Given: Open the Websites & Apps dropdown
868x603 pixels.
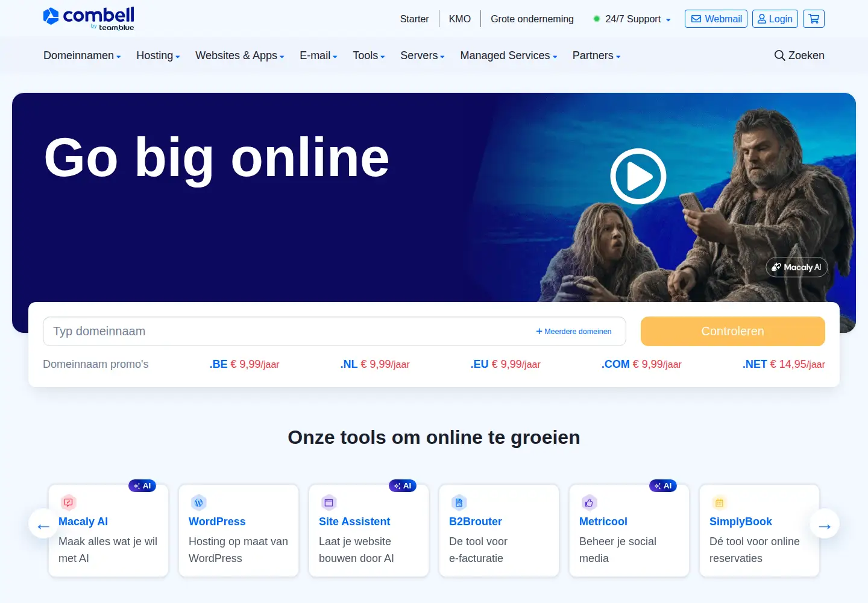Looking at the screenshot, I should click(240, 55).
